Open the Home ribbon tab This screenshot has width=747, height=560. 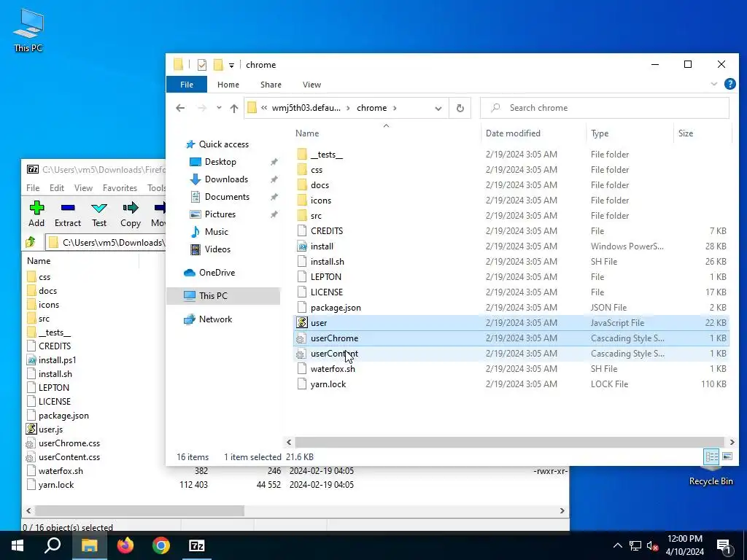pos(228,85)
